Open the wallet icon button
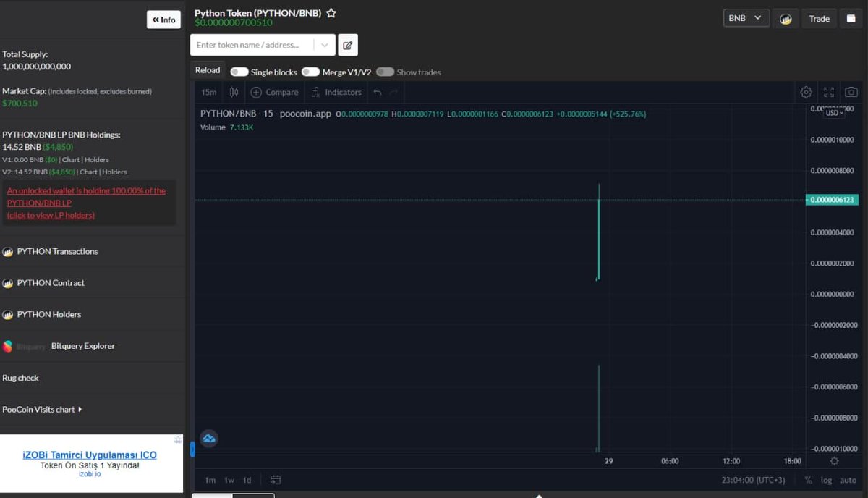Screen dimensions: 868x498 pyautogui.click(x=851, y=19)
